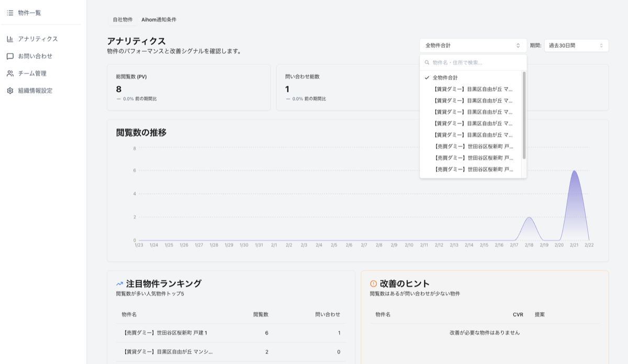Viewport: 628px width, 364px height.
Task: Click the お問い合わせ speech bubble icon
Action: (10, 56)
